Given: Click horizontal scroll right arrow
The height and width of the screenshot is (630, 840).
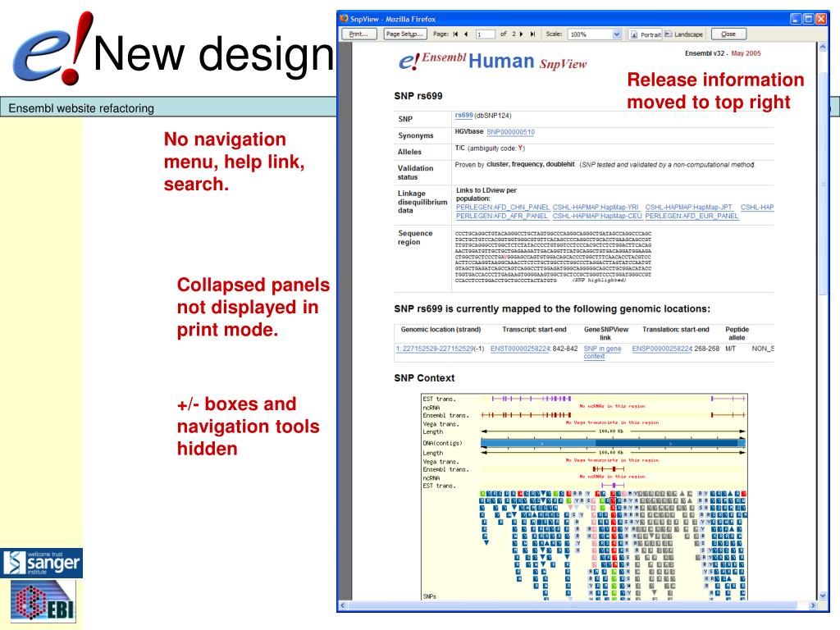Looking at the screenshot, I should tap(813, 605).
